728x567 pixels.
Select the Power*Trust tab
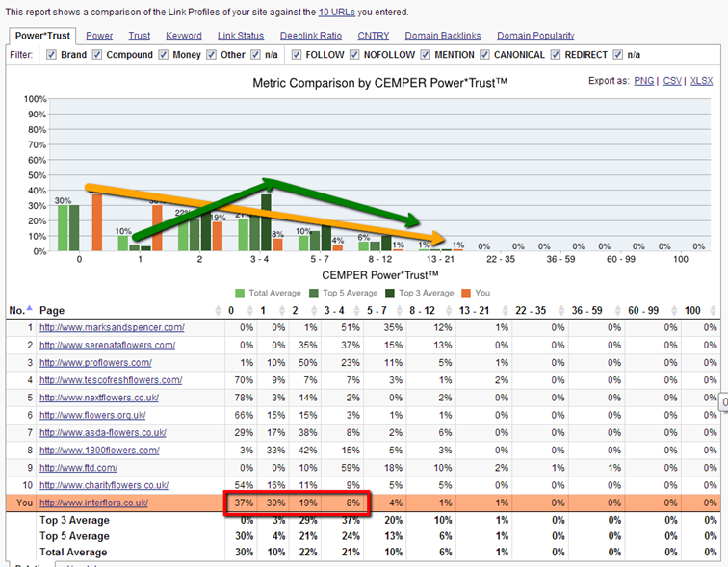42,36
